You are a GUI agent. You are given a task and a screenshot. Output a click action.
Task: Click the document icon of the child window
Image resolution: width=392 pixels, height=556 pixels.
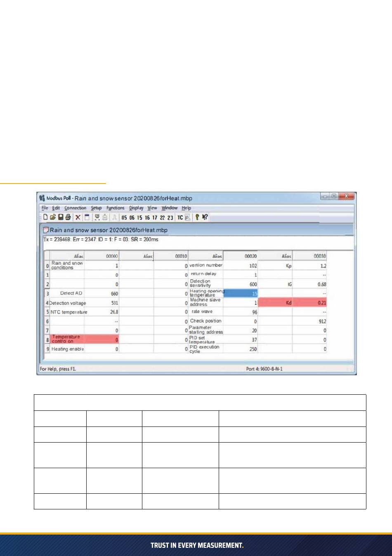(46, 230)
